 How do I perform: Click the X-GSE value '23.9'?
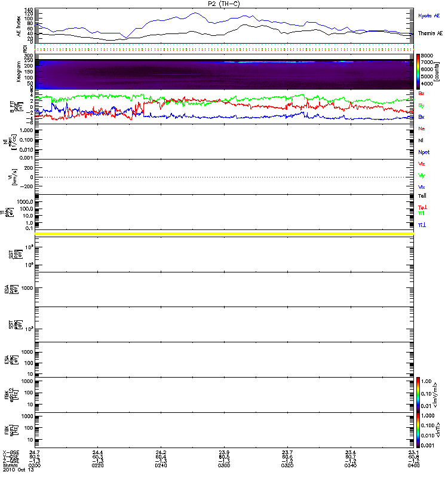point(224,452)
